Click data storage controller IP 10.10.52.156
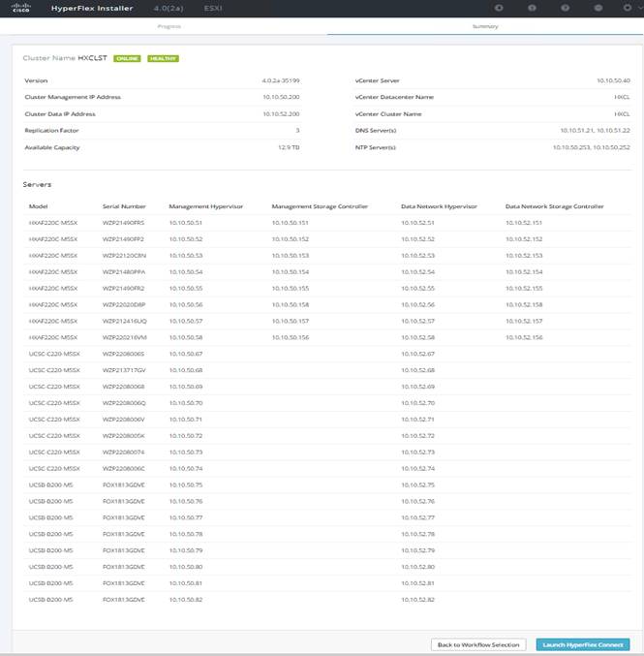 524,337
